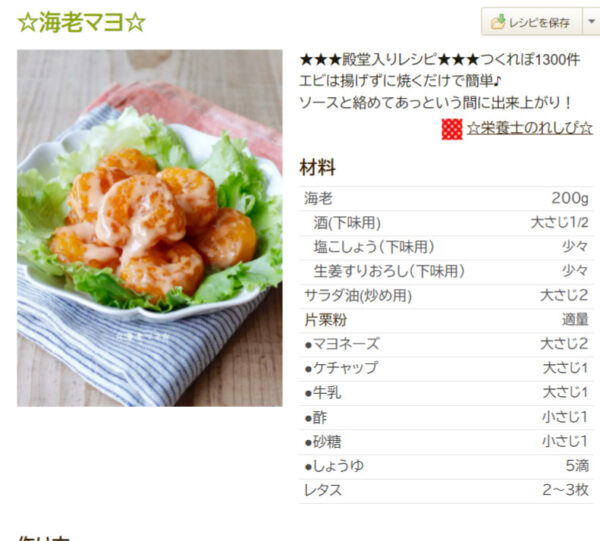600x541 pixels.
Task: Open the dropdown arrow beside レシピを保存
Action: [591, 22]
